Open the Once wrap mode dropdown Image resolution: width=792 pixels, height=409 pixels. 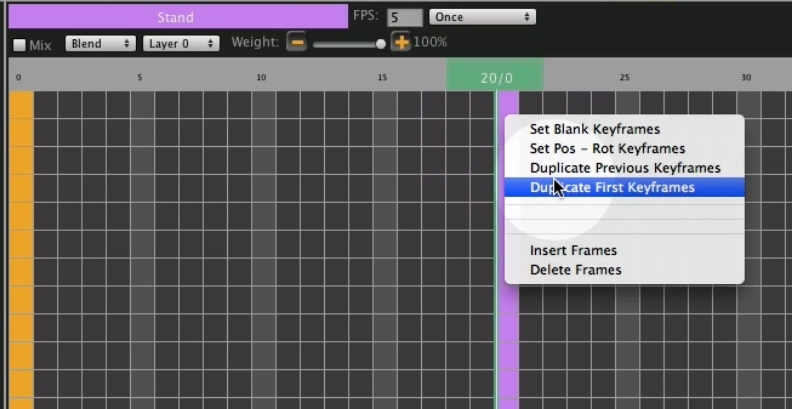482,17
